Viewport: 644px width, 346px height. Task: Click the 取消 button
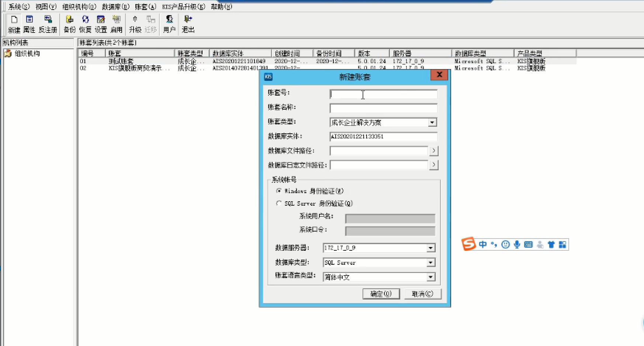tap(422, 294)
